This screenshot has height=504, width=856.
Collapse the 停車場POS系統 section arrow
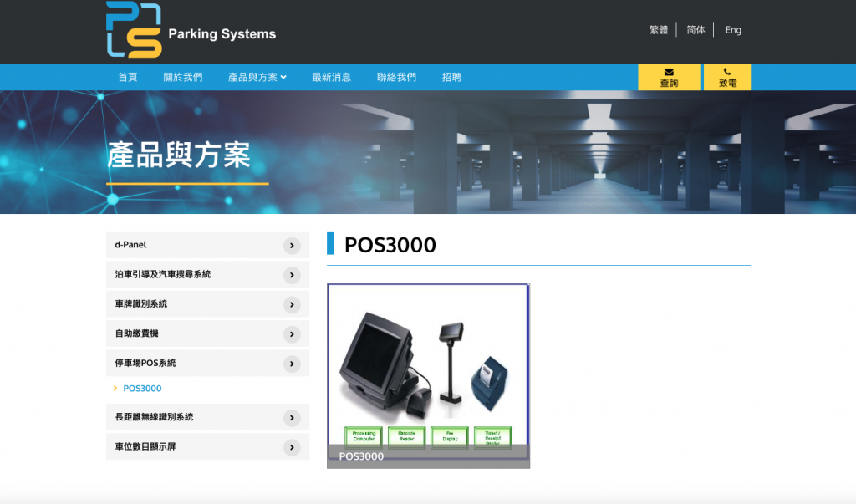pyautogui.click(x=292, y=364)
